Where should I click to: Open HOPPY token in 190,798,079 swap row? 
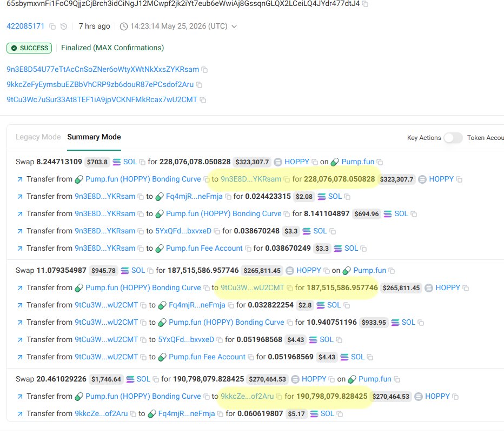[314, 379]
